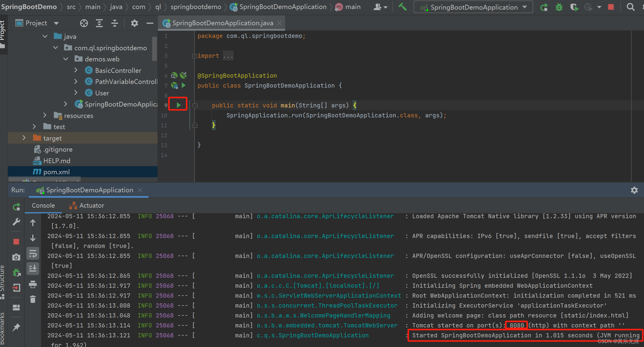Expand test folder
This screenshot has width=644, height=347.
point(34,127)
